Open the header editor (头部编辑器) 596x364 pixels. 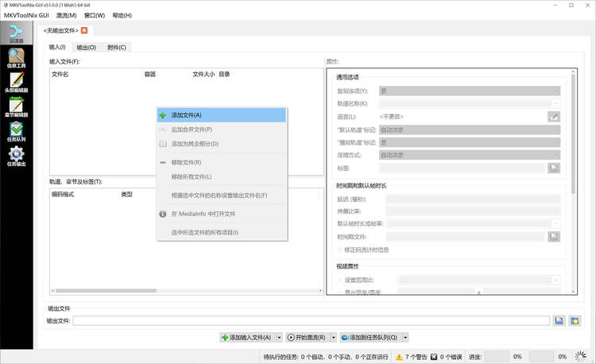pyautogui.click(x=17, y=83)
